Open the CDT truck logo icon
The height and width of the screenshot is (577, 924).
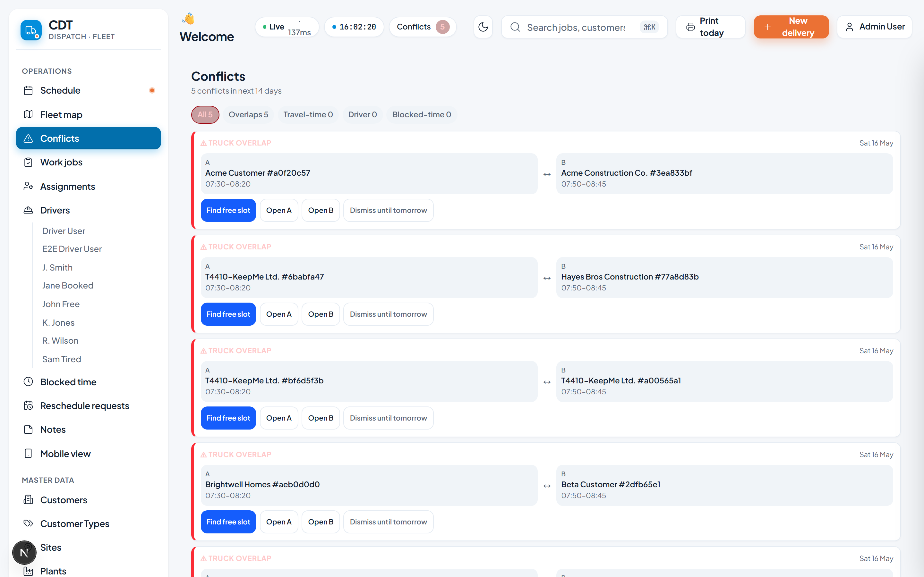pos(31,30)
